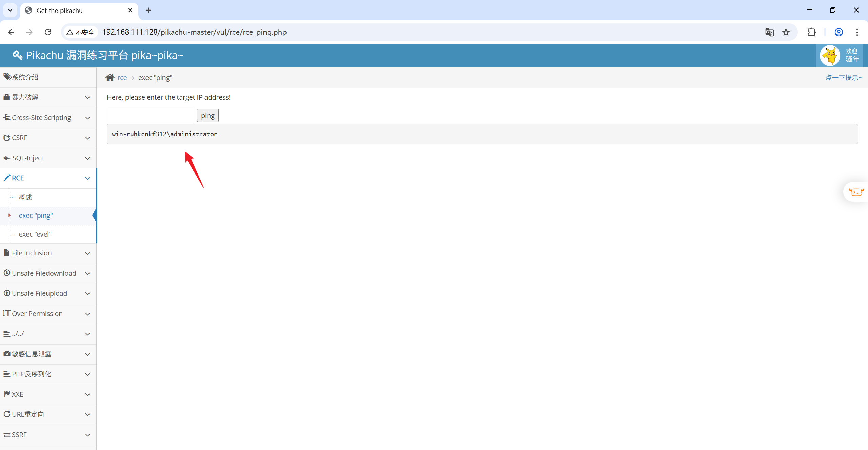The image size is (868, 450).
Task: Click the Chrome profile account icon
Action: point(839,32)
